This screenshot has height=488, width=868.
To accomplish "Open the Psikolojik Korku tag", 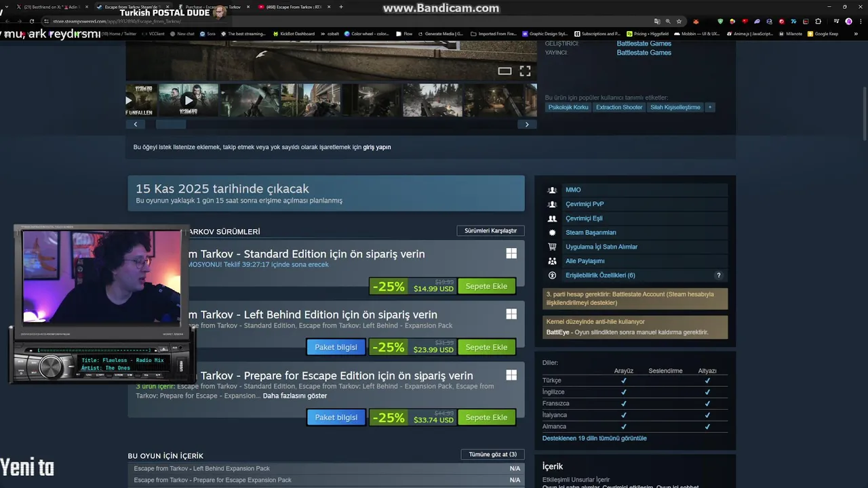I will (568, 107).
